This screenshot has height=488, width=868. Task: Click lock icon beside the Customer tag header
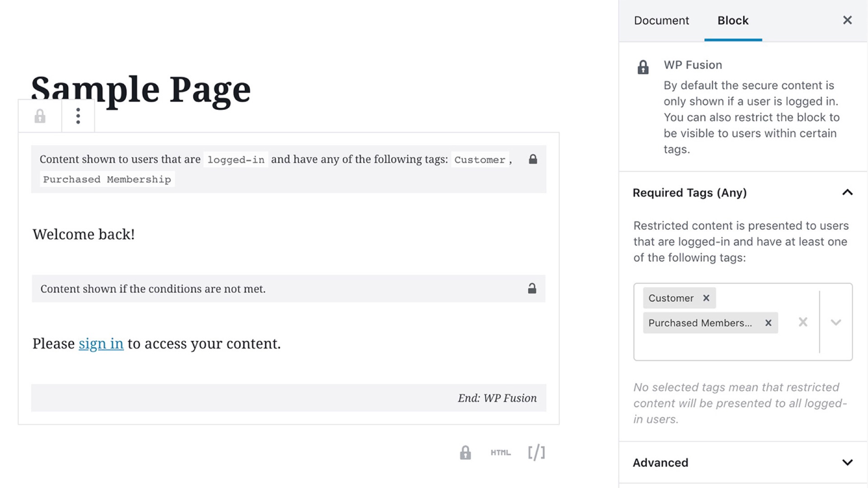click(x=533, y=159)
